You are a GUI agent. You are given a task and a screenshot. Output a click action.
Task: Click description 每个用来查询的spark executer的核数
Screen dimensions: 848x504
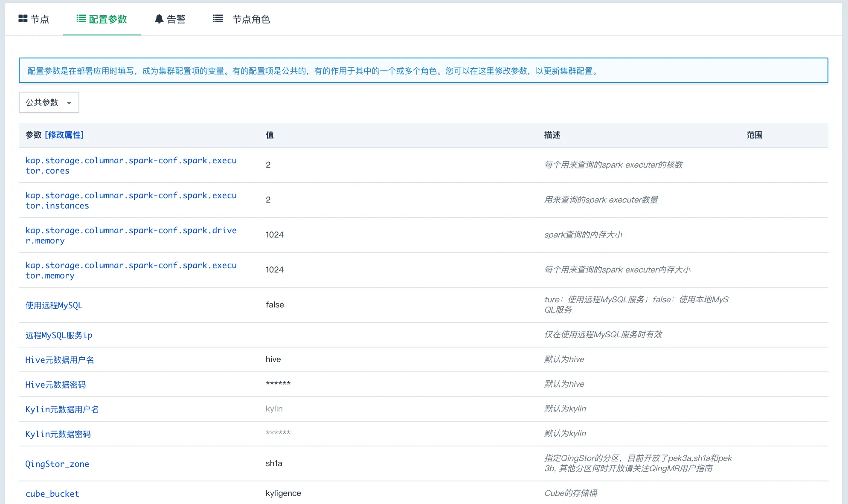[613, 165]
